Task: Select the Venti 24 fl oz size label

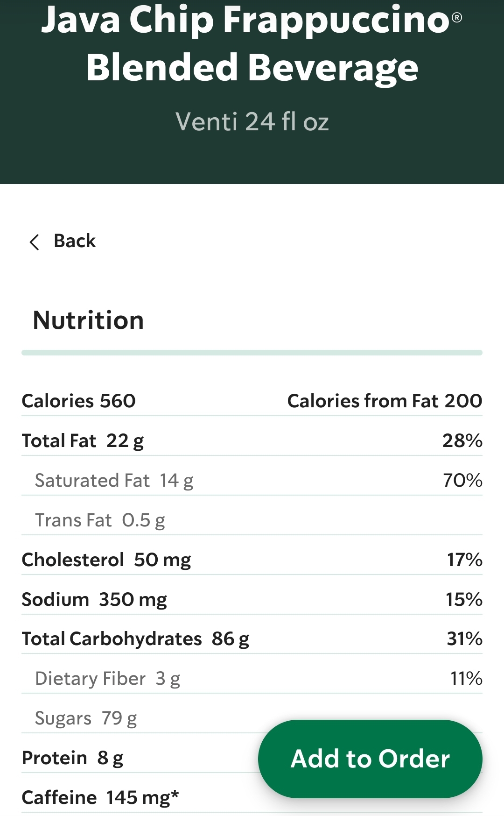Action: pos(252,122)
